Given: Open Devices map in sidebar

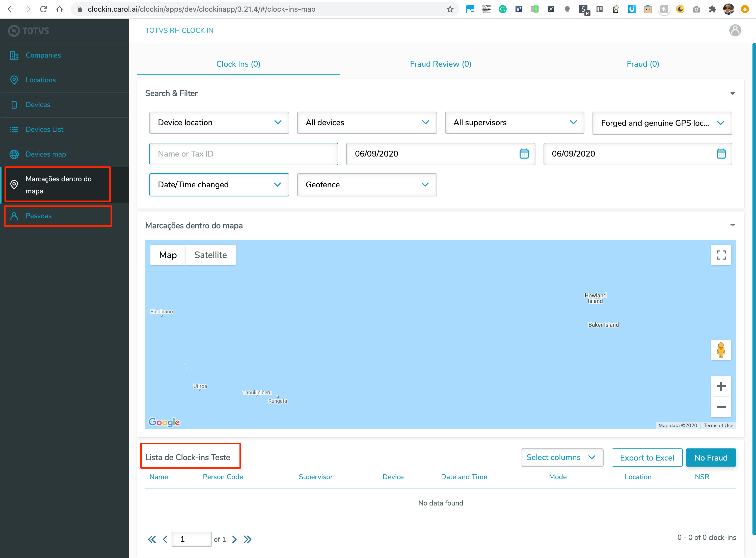Looking at the screenshot, I should [x=46, y=154].
